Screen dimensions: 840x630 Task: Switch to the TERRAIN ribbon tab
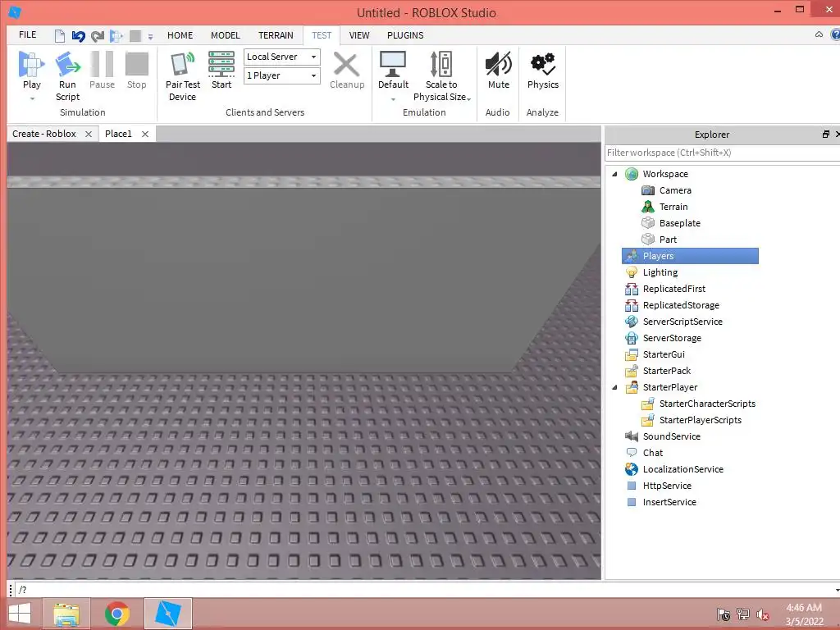276,35
